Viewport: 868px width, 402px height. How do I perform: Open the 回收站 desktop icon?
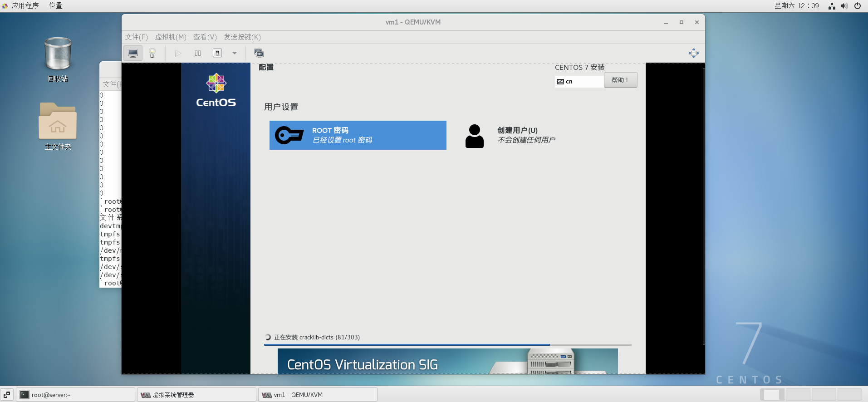click(x=58, y=59)
